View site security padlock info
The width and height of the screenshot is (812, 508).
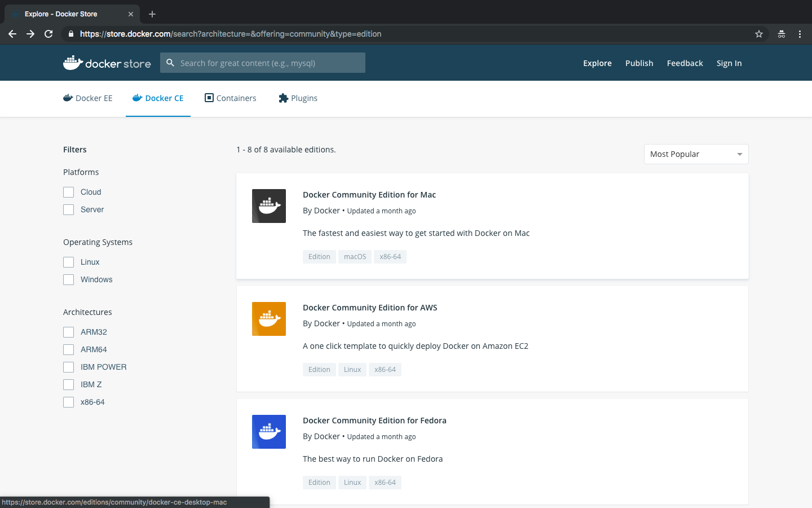click(x=70, y=34)
